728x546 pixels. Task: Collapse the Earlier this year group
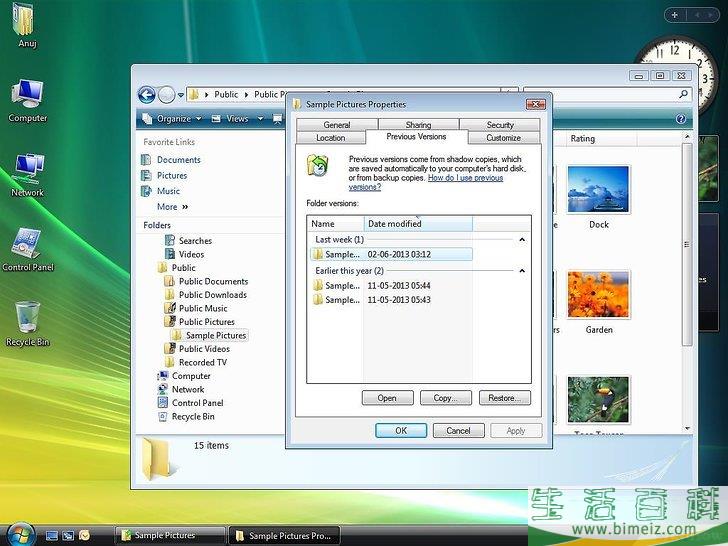[x=522, y=271]
